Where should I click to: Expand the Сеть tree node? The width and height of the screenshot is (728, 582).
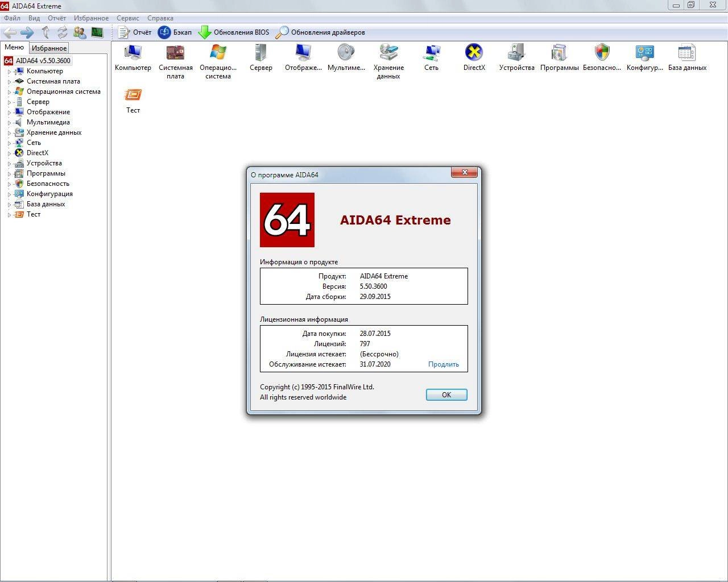click(9, 143)
